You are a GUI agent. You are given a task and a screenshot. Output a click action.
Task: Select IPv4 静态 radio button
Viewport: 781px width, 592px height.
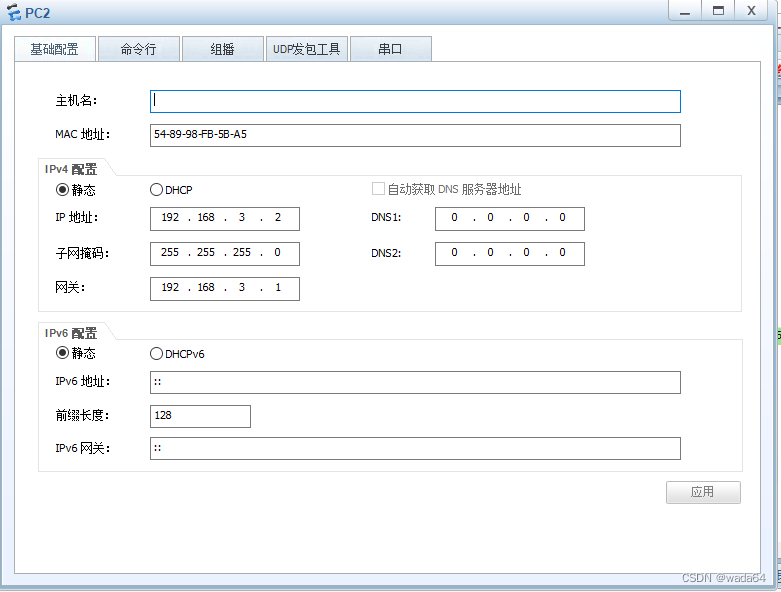[62, 190]
